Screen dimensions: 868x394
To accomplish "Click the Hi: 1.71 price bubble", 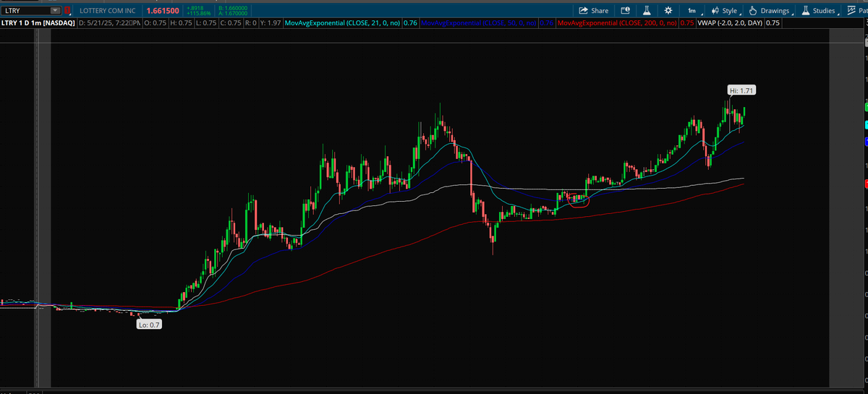I will [742, 90].
